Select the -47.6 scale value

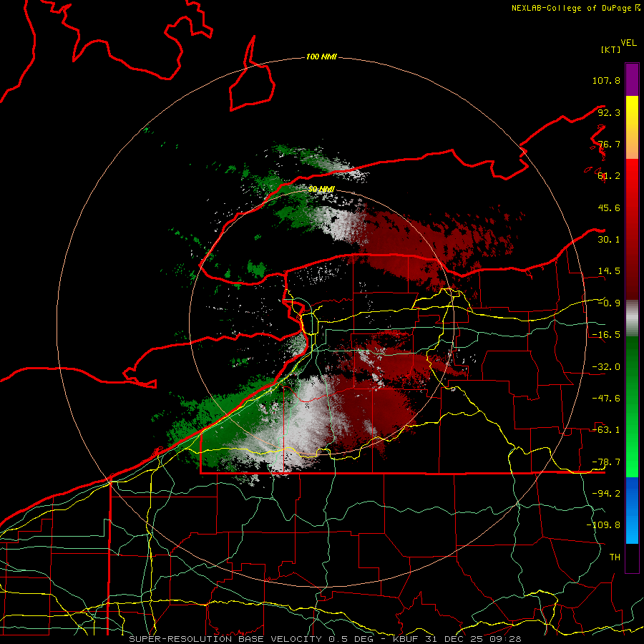click(606, 399)
